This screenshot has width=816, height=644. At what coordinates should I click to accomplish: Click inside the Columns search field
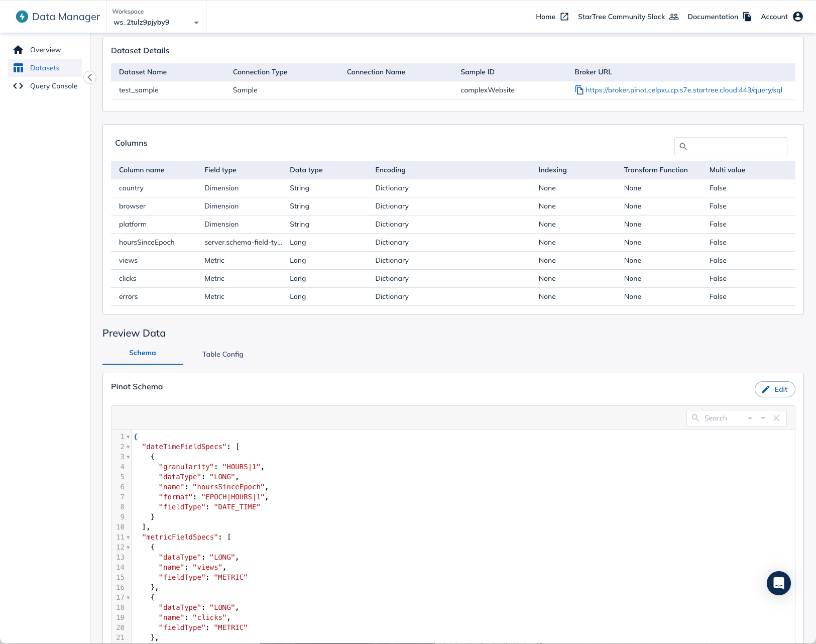pos(731,147)
